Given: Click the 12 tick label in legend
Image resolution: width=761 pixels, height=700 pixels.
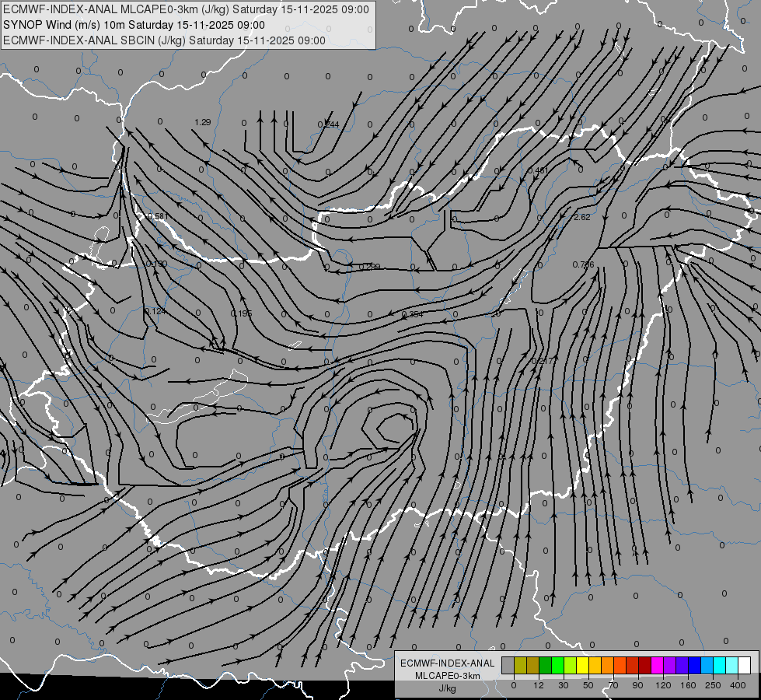Looking at the screenshot, I should coord(539,685).
